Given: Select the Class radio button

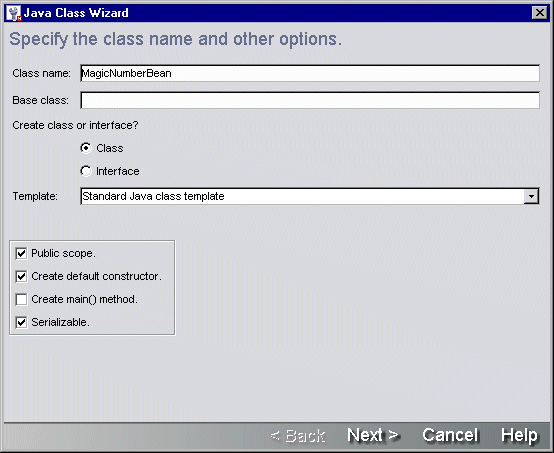Looking at the screenshot, I should click(86, 148).
